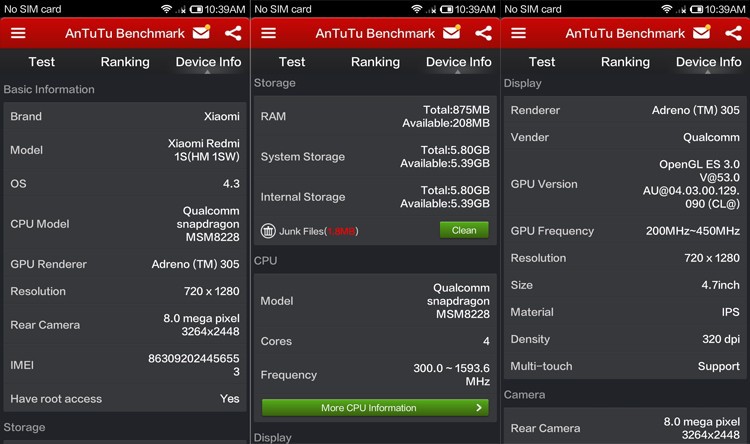Tap the mail icon in left screen
Viewport: 750px width, 444px height.
(x=202, y=33)
